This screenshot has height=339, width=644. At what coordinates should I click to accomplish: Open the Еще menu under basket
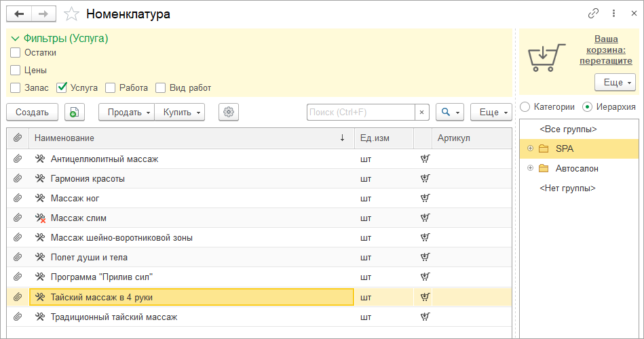[615, 82]
